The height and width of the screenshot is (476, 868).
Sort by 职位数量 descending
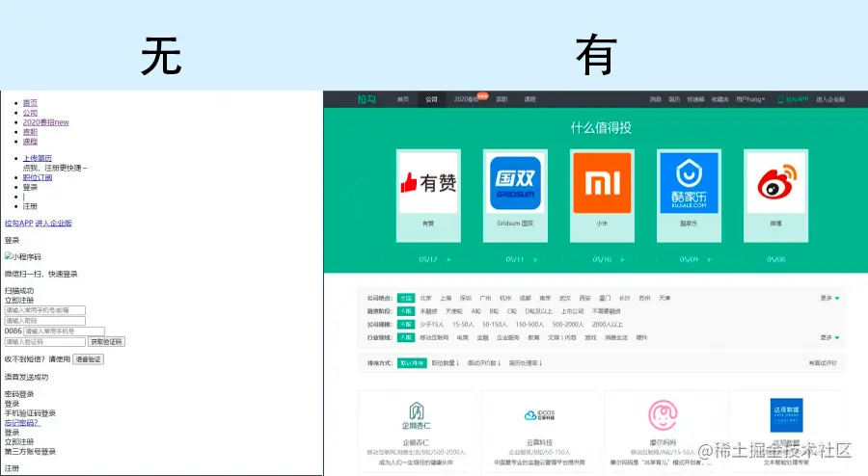tap(446, 363)
